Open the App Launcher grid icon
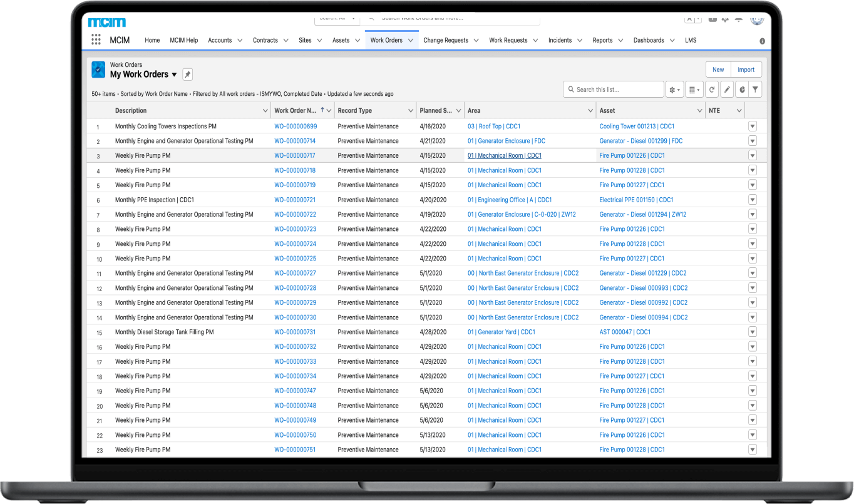This screenshot has height=504, width=854. 96,40
